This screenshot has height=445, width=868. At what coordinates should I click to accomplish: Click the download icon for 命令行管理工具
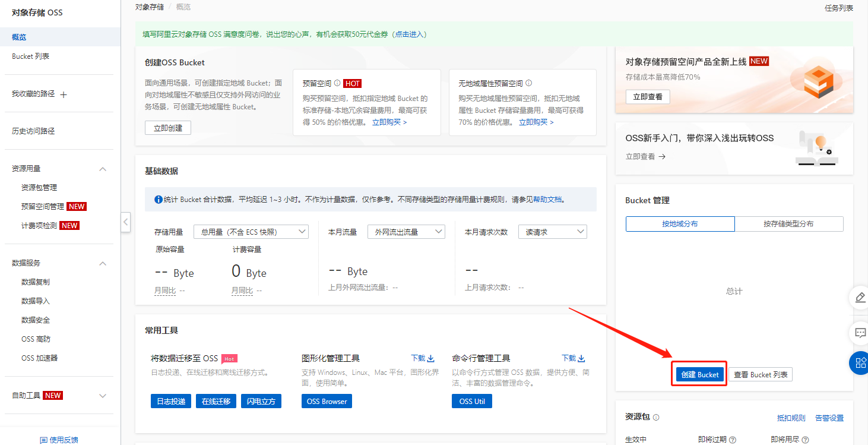582,358
